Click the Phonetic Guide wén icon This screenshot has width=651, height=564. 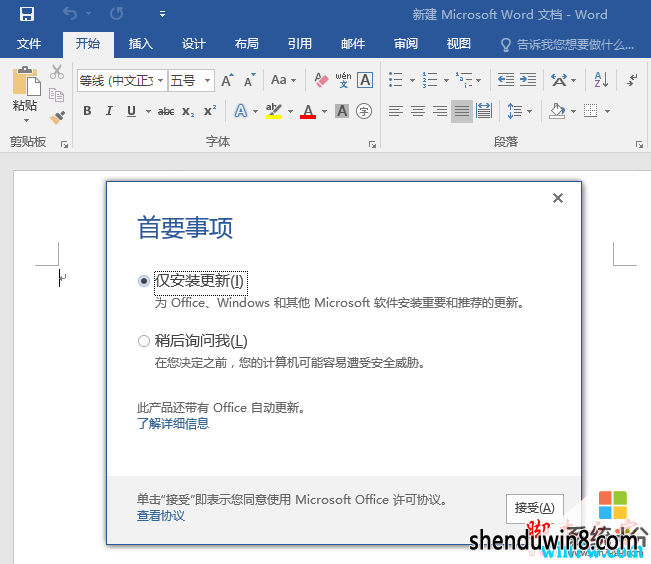coord(343,80)
